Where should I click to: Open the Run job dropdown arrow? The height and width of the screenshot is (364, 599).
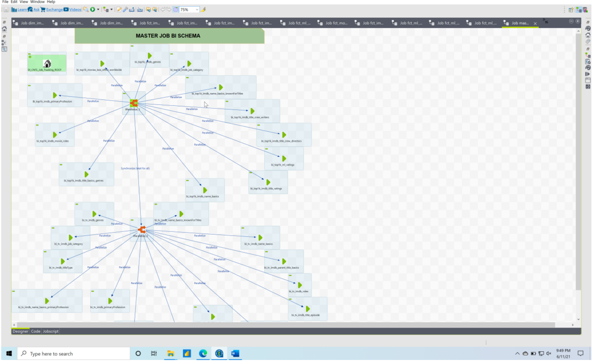click(98, 9)
